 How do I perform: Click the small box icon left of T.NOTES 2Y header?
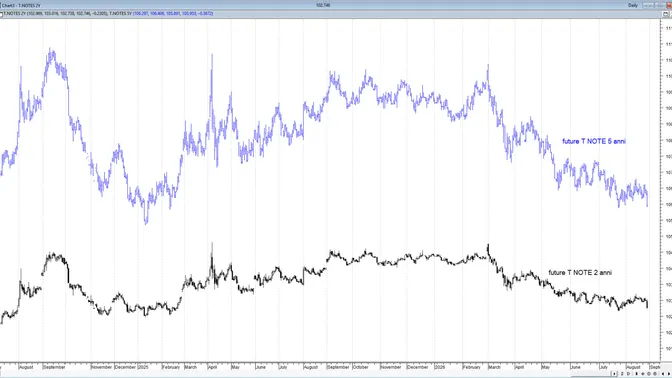(x=1, y=14)
